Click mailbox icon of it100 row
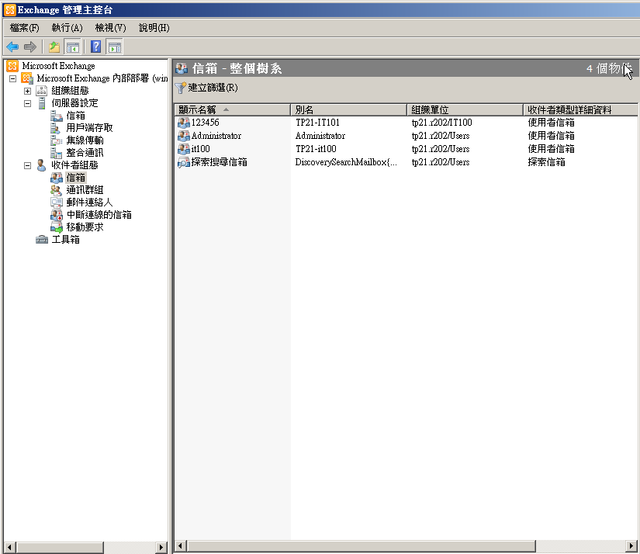This screenshot has height=554, width=640. coord(184,149)
